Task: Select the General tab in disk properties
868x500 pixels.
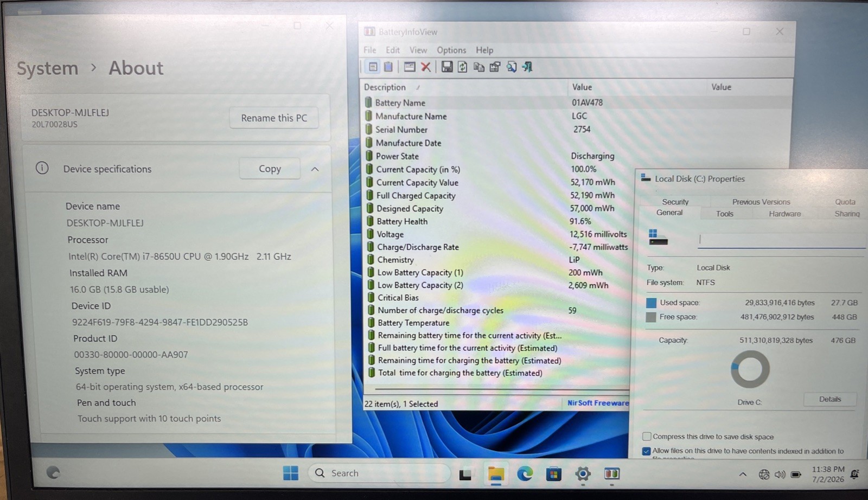Action: (x=669, y=213)
